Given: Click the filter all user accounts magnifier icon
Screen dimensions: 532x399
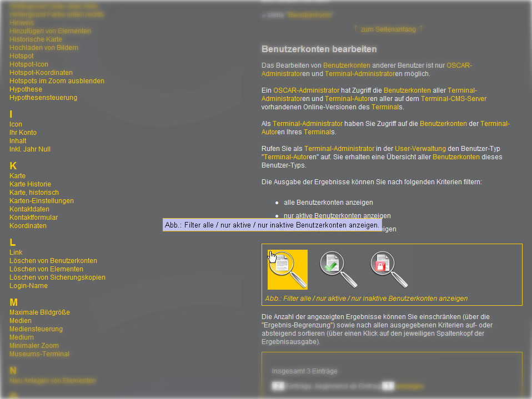Looking at the screenshot, I should coord(287,269).
